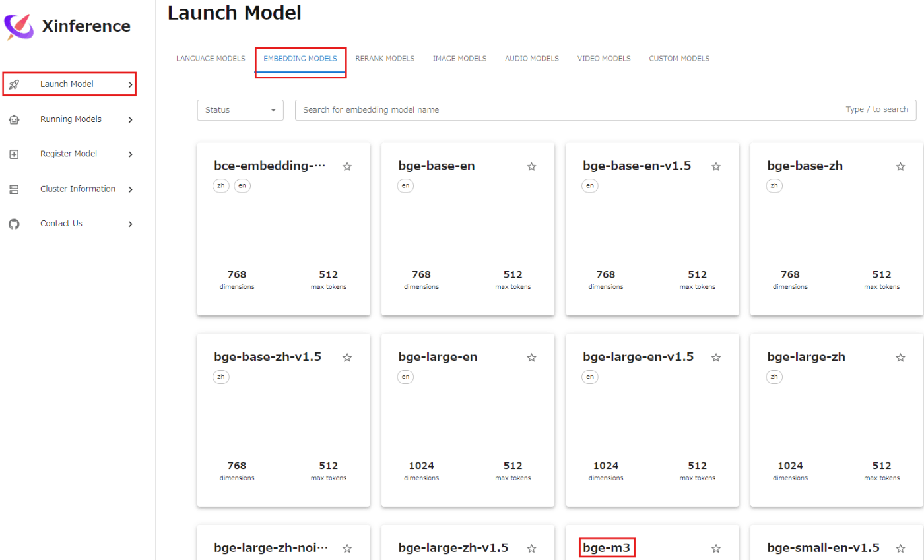The width and height of the screenshot is (924, 560).
Task: Open Launch Model in the sidebar
Action: pos(69,84)
